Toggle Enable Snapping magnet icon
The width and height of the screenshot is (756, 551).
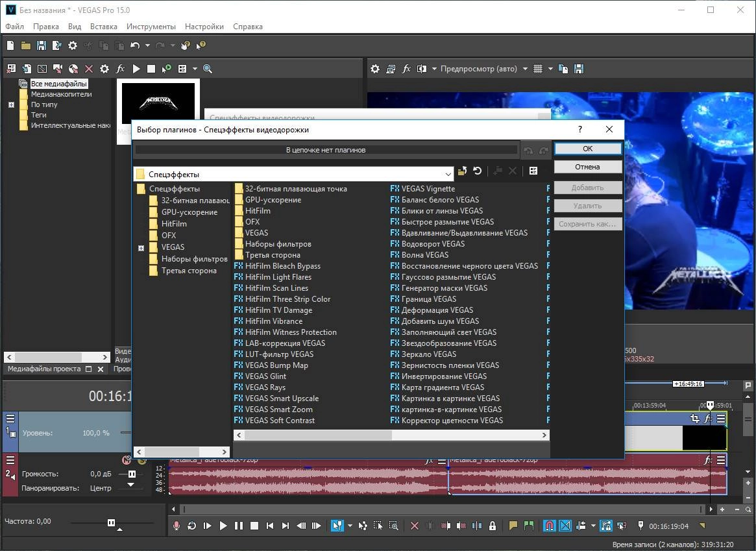[x=549, y=526]
